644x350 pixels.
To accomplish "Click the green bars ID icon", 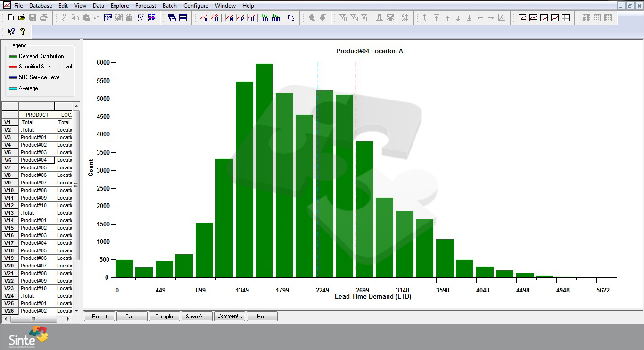I will point(265,18).
